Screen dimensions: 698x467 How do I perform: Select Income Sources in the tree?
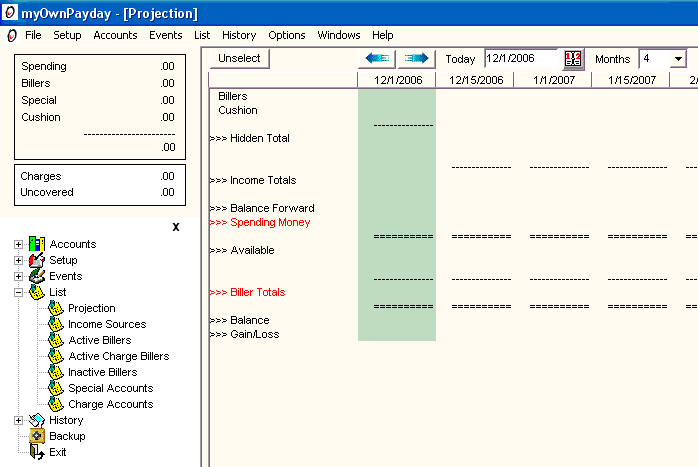[x=107, y=324]
